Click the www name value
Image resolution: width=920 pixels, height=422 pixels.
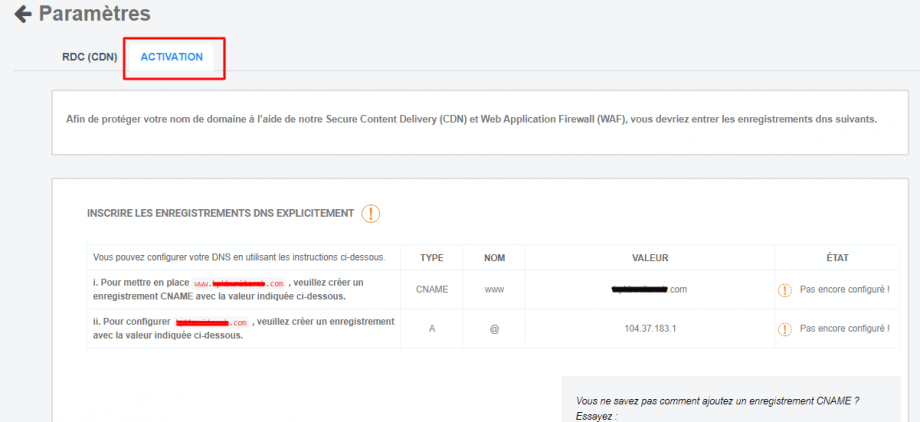[x=494, y=290]
